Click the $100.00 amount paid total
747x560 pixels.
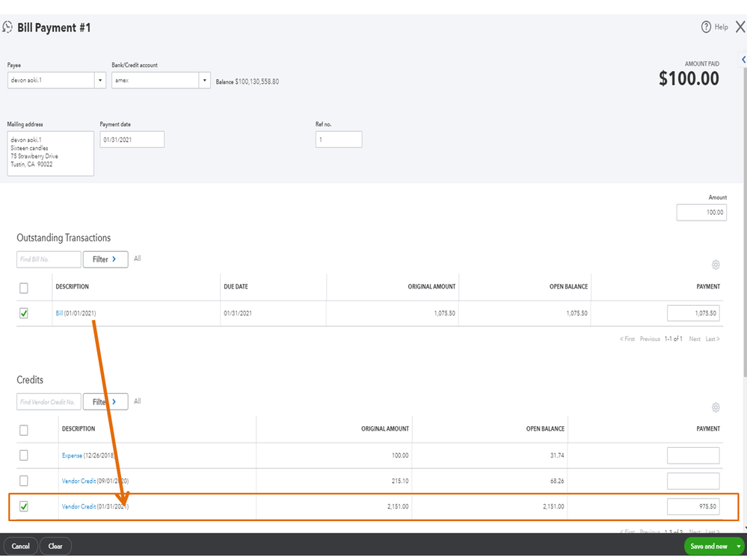pyautogui.click(x=689, y=79)
